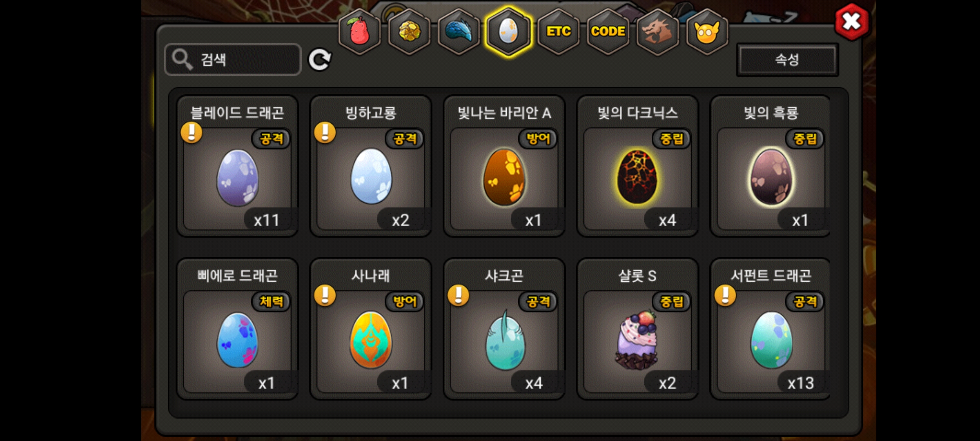
Task: Switch to the ETC tab
Action: 558,31
